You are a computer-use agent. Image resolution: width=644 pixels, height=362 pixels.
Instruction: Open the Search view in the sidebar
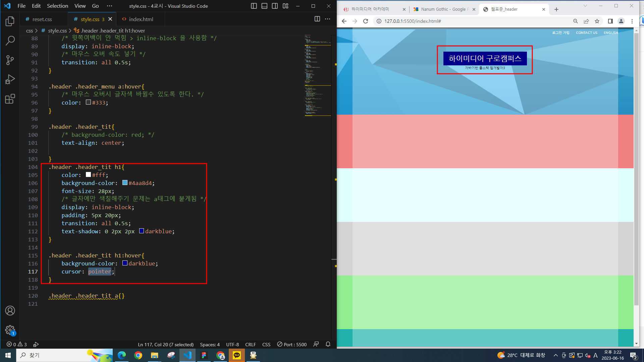pyautogui.click(x=10, y=41)
